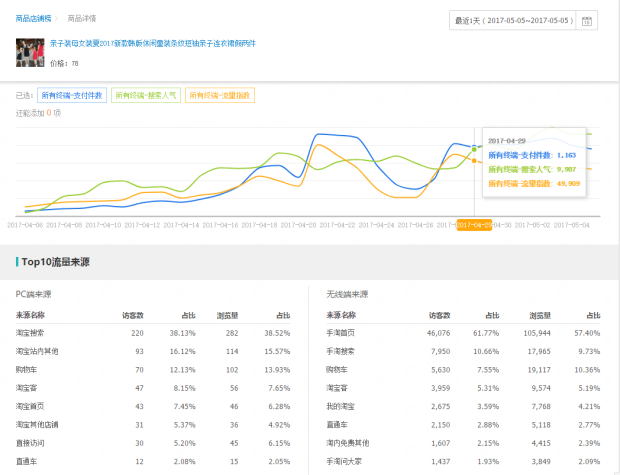Image resolution: width=620 pixels, height=475 pixels.
Task: Select the 商品详情 breadcrumb item
Action: [81, 18]
